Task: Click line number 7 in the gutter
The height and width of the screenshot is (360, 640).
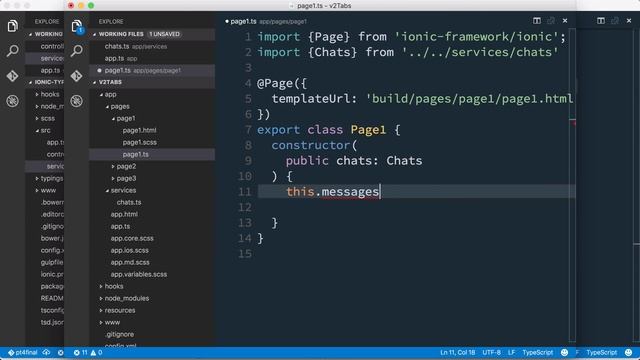Action: 248,130
